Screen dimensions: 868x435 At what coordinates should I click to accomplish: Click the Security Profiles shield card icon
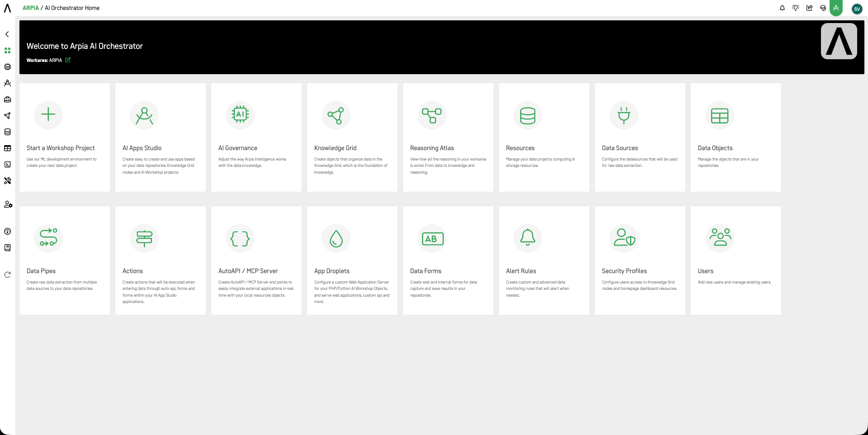point(624,238)
